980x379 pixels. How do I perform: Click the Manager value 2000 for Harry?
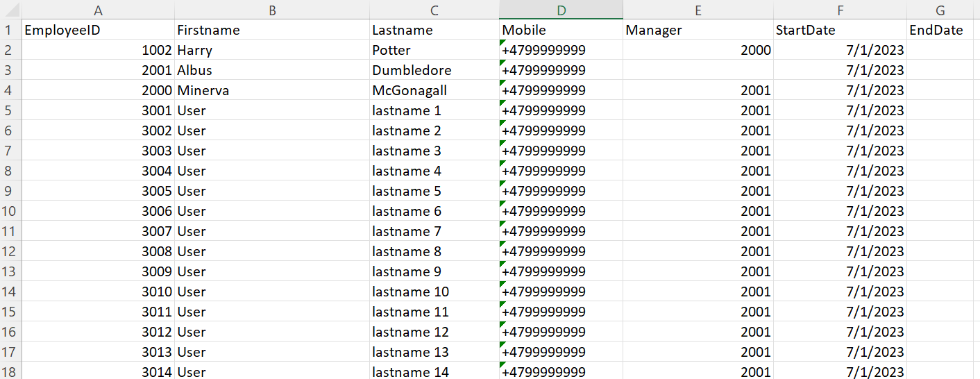tap(698, 50)
